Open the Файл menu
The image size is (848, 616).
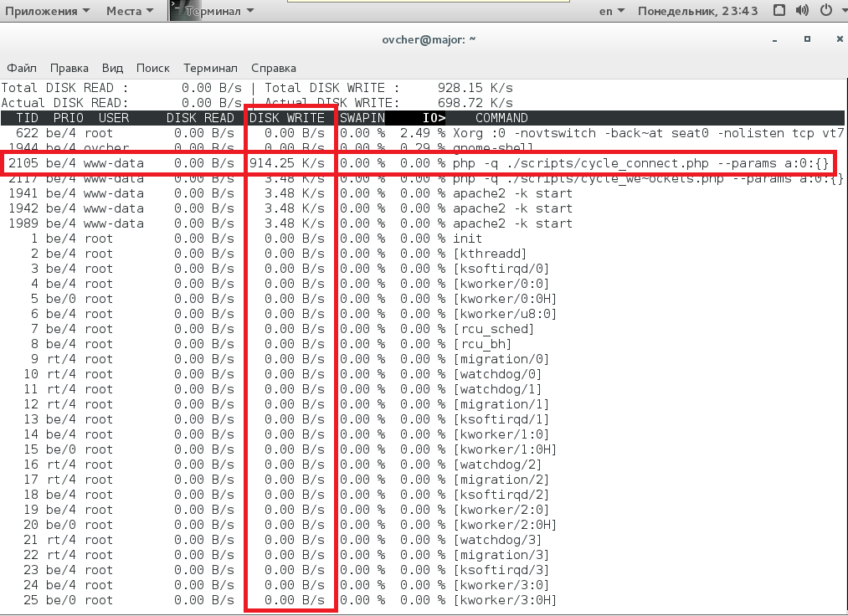22,68
